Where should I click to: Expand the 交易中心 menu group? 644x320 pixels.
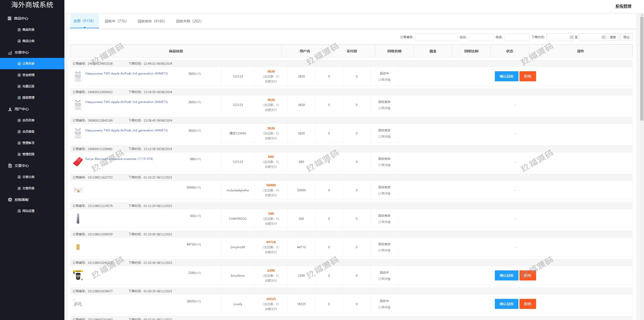(22, 52)
